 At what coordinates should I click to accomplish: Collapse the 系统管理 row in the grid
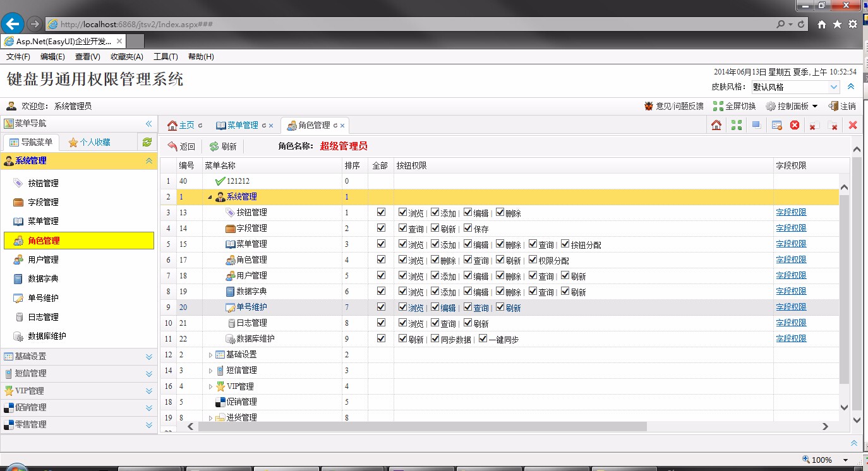[210, 196]
